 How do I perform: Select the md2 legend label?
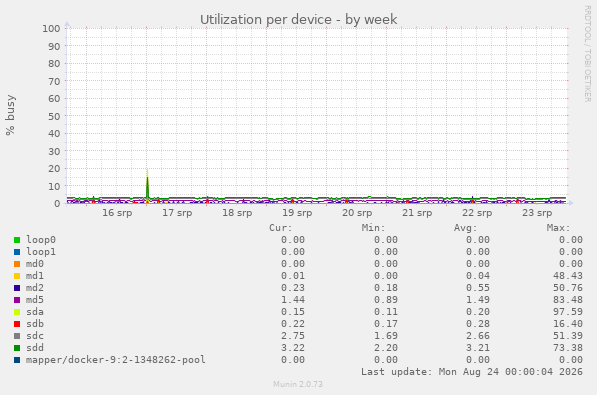click(x=35, y=288)
